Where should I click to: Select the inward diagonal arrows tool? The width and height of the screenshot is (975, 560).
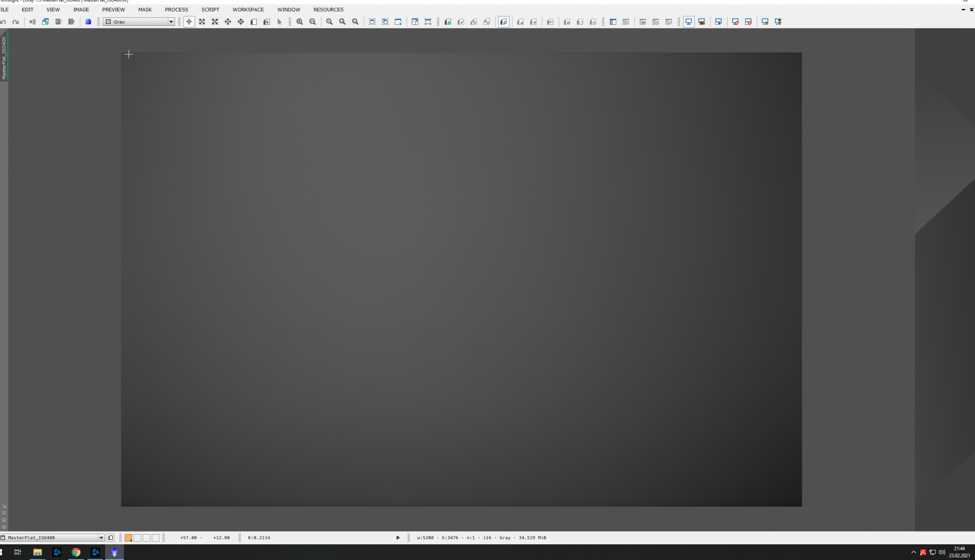pyautogui.click(x=215, y=22)
